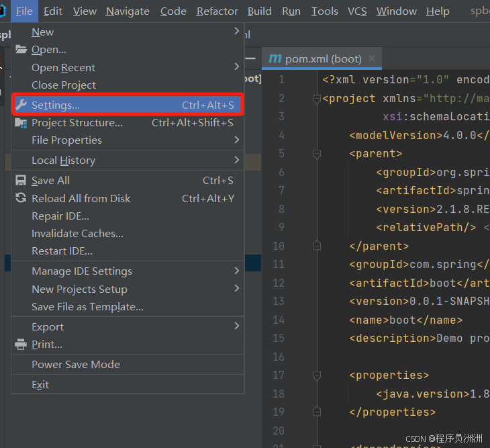Collapse the parent tag fold marker
The height and width of the screenshot is (448, 490).
click(x=316, y=154)
